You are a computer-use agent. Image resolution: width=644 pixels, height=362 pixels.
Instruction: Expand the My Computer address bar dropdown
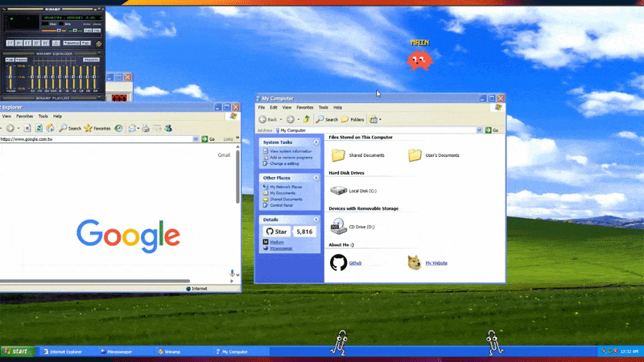pos(479,130)
